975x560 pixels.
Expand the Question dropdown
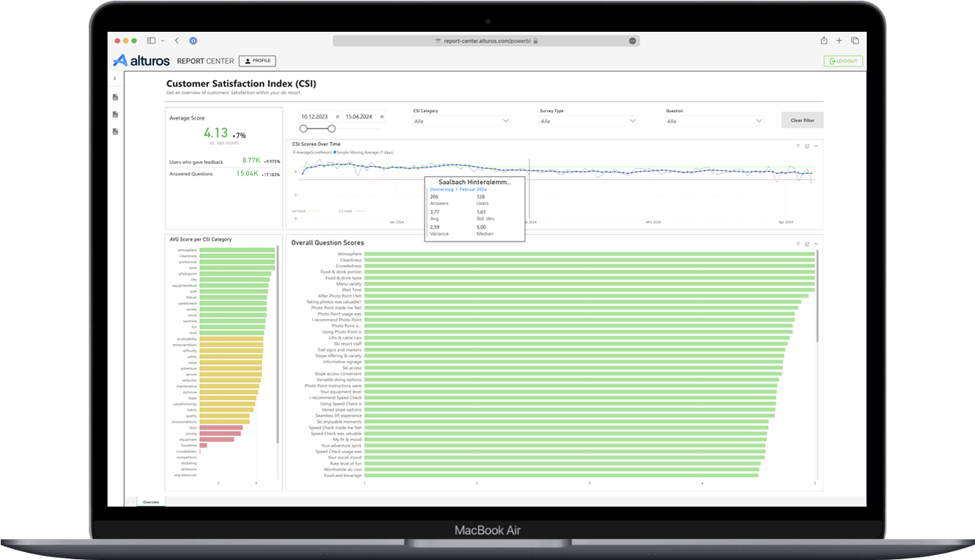(x=714, y=121)
